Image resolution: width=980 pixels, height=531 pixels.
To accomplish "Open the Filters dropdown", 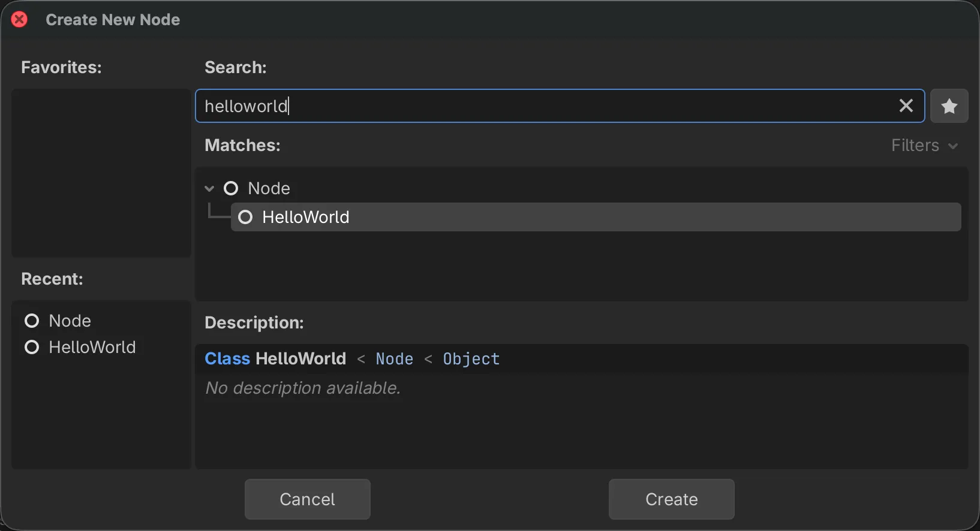I will pyautogui.click(x=924, y=146).
